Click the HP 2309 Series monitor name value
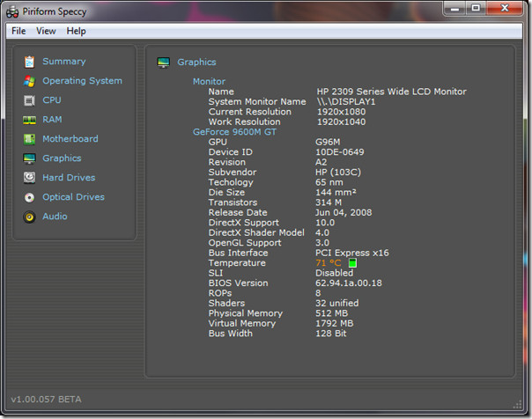 [x=392, y=92]
